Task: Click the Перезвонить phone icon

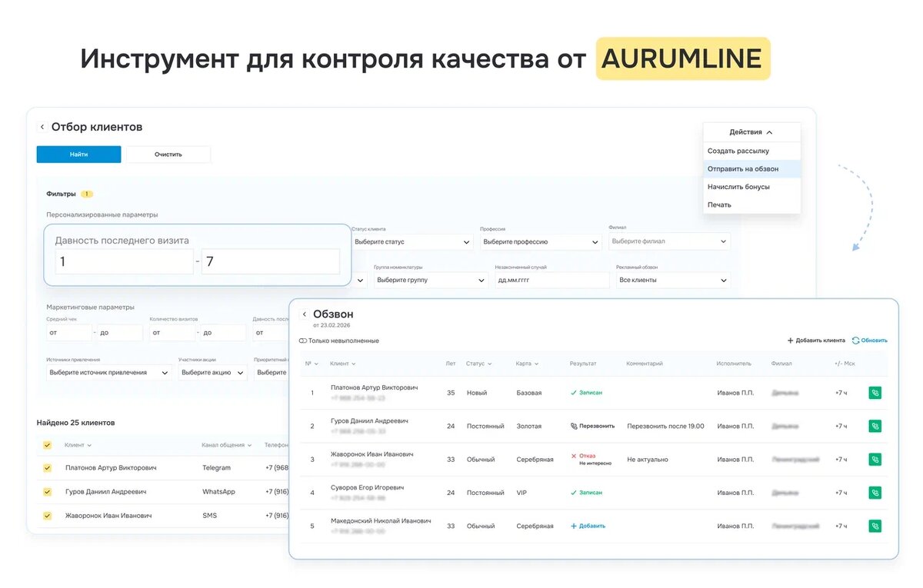Action: click(x=574, y=426)
